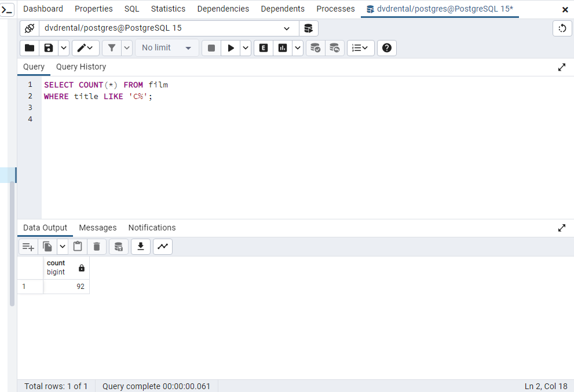Download query results with the save-to-file icon

tap(140, 246)
